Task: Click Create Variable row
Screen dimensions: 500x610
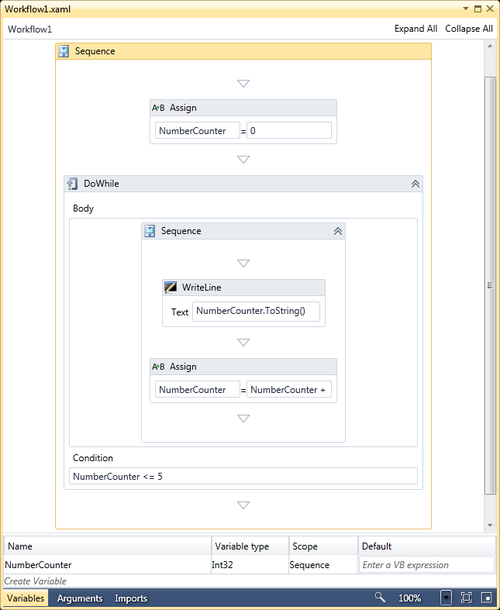Action: [35, 581]
